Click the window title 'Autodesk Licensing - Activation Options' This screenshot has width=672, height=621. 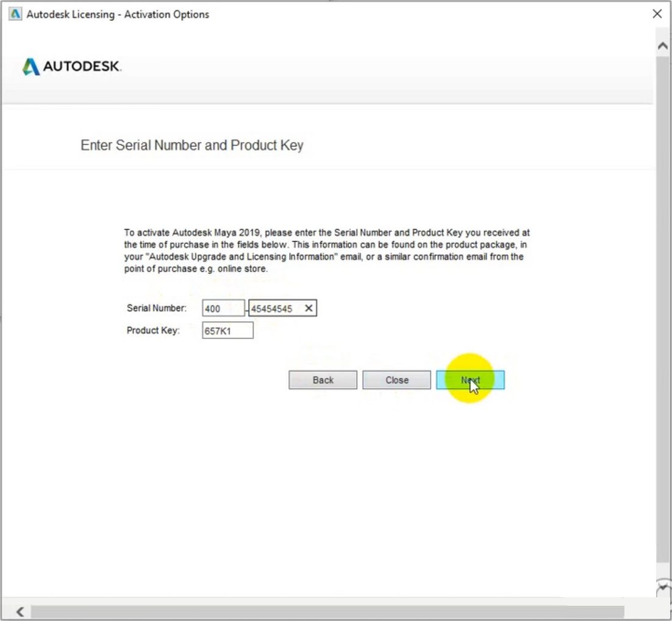[x=118, y=14]
